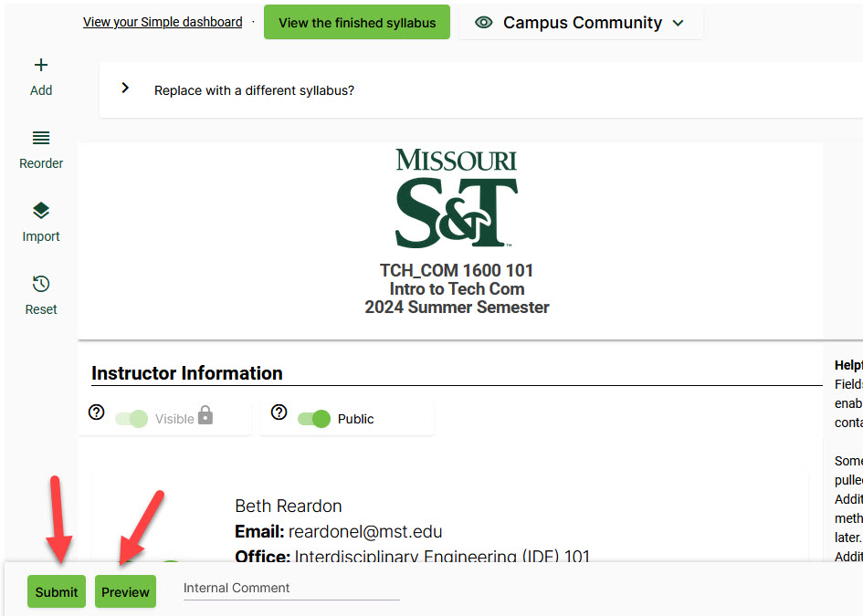Open help for the Visible setting
Viewport: 863px width, 616px height.
pos(97,412)
